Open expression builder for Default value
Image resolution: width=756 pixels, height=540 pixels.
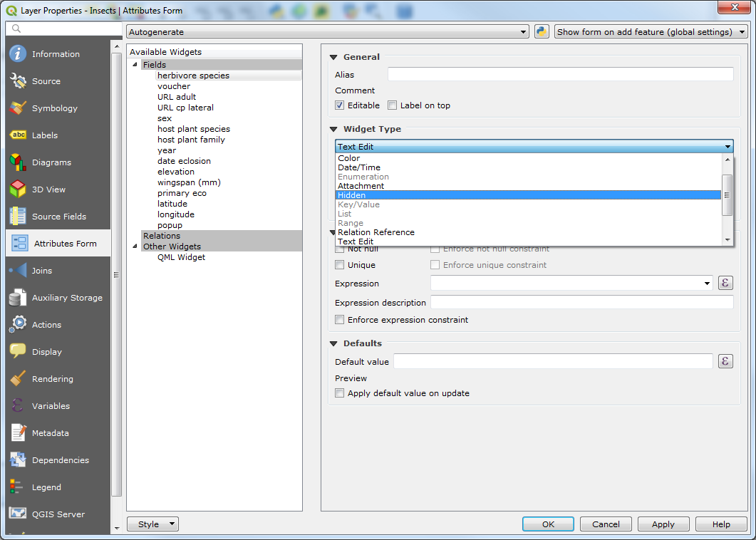(x=725, y=361)
